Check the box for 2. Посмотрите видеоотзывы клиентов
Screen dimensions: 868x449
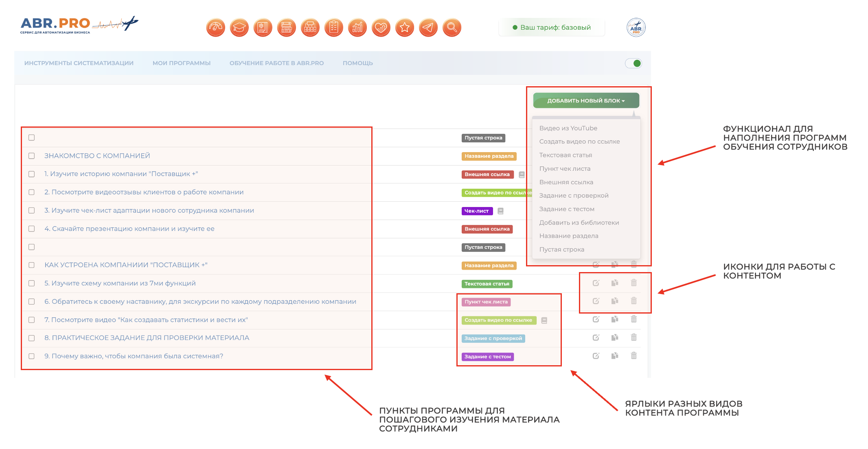pos(31,192)
